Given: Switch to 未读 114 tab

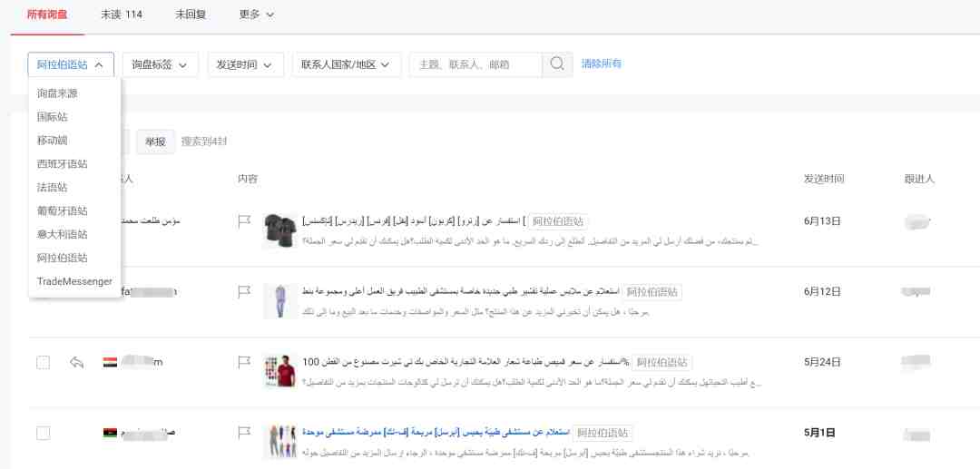Looking at the screenshot, I should coord(122,15).
